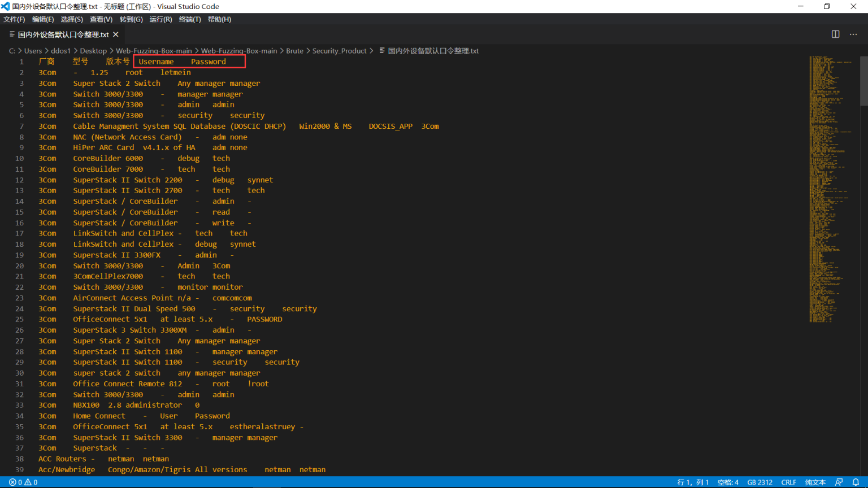Click the 行 1, 列 1 cursor position indicator
Screen dimensions: 868x488
click(x=693, y=482)
